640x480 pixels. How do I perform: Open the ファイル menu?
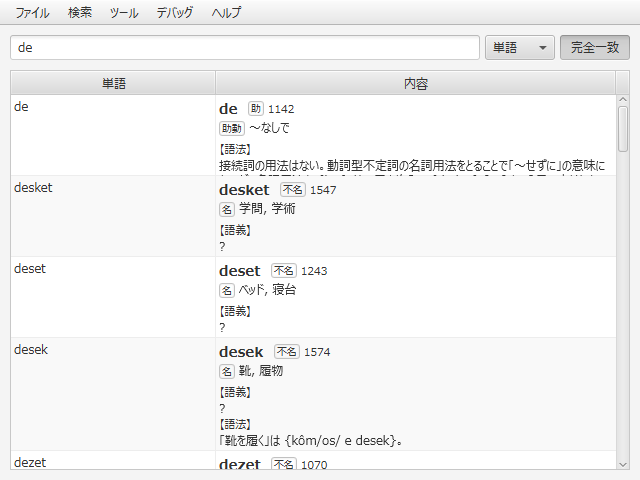tap(32, 13)
